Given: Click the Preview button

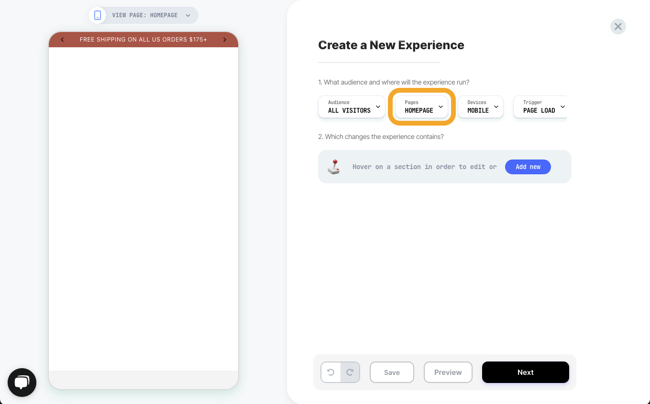Looking at the screenshot, I should (447, 372).
